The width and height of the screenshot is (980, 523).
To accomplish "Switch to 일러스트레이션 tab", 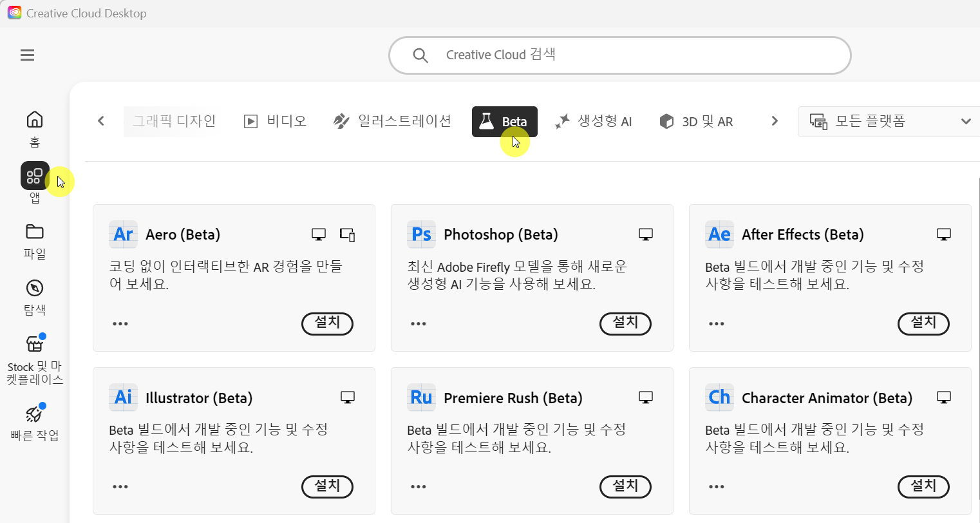I will (x=392, y=121).
